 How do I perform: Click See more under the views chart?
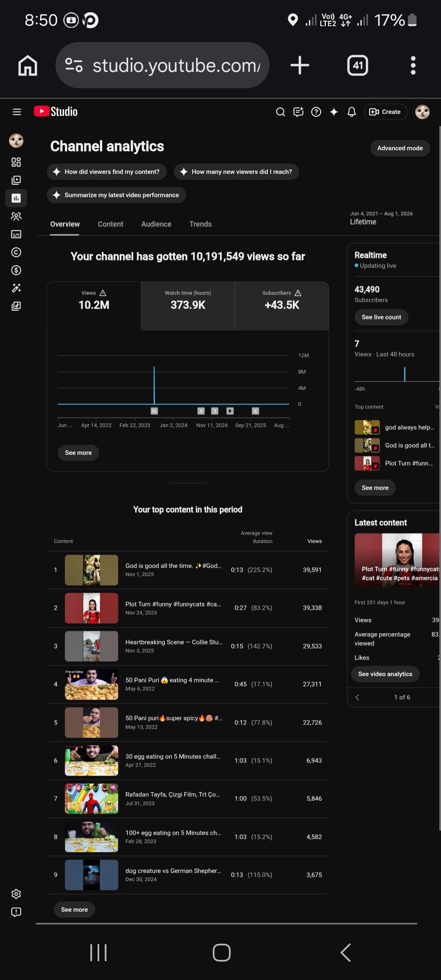click(x=78, y=453)
